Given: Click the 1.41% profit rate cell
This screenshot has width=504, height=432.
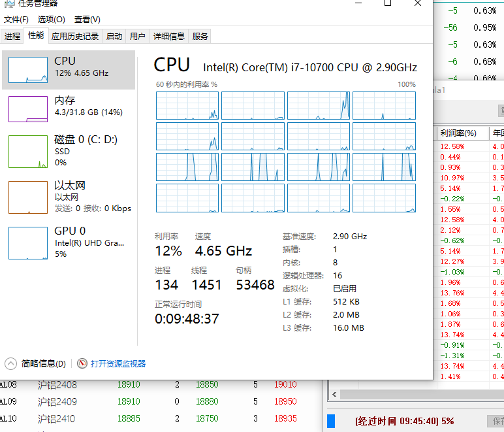Looking at the screenshot, I should pos(450,376).
